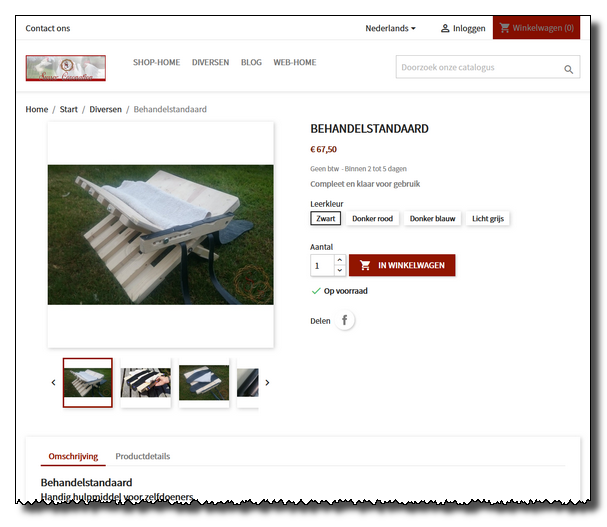The height and width of the screenshot is (527, 607).
Task: Open the SHOP-HOME menu item
Action: (x=156, y=62)
